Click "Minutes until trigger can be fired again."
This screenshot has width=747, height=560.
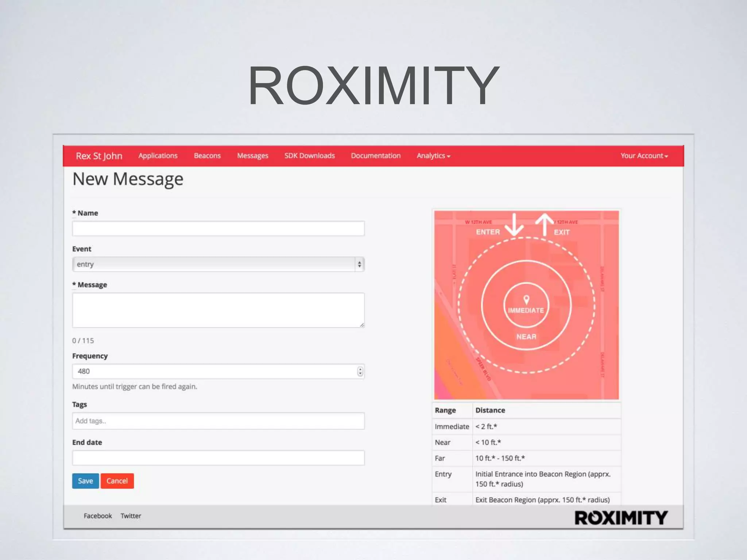point(135,386)
